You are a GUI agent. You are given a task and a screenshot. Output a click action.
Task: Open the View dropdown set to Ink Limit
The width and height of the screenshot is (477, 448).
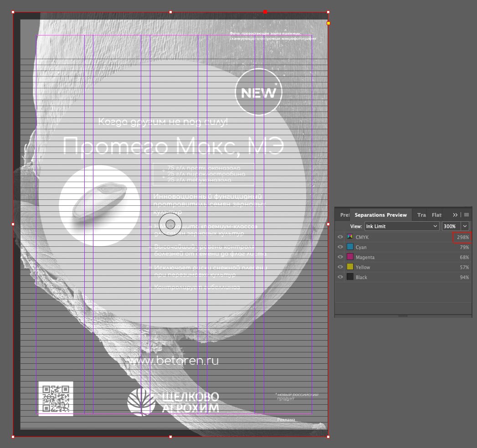pyautogui.click(x=402, y=226)
